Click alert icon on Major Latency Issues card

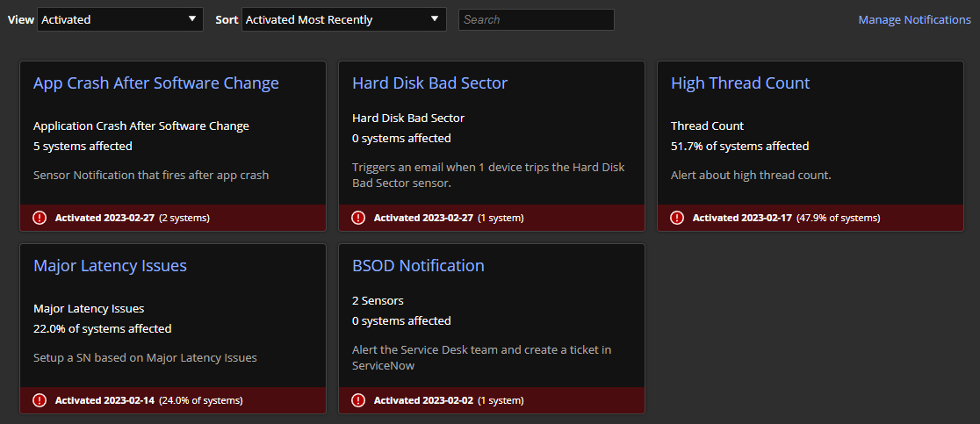click(x=40, y=400)
